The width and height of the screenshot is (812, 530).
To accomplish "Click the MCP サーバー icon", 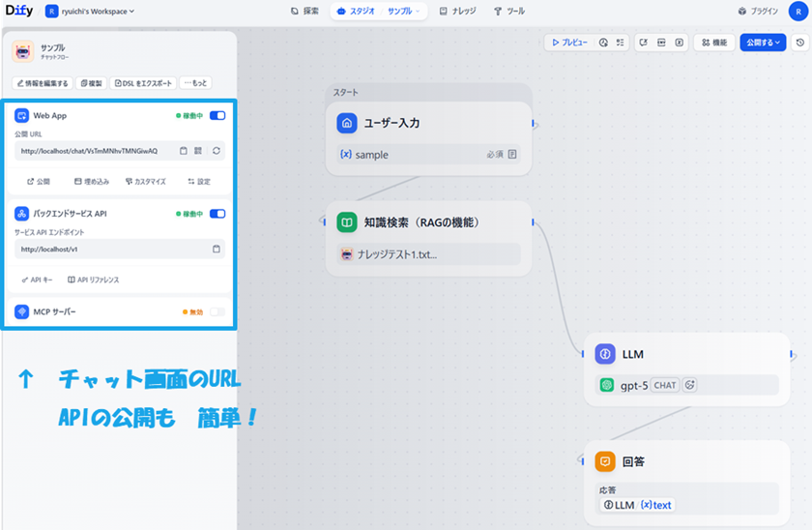I will 21,311.
